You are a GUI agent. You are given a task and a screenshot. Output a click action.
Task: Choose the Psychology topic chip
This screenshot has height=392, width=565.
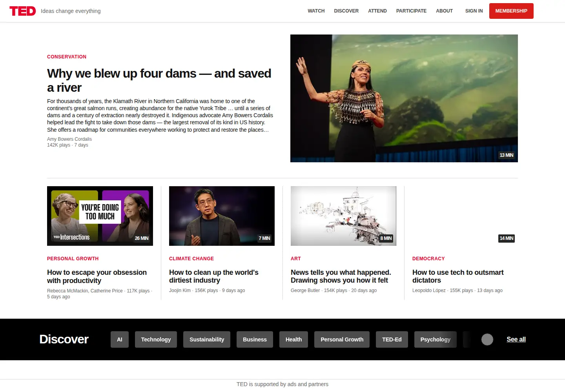(436, 339)
